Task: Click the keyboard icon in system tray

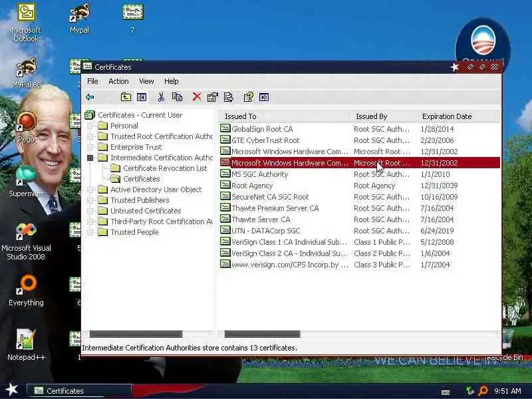Action: point(446,392)
